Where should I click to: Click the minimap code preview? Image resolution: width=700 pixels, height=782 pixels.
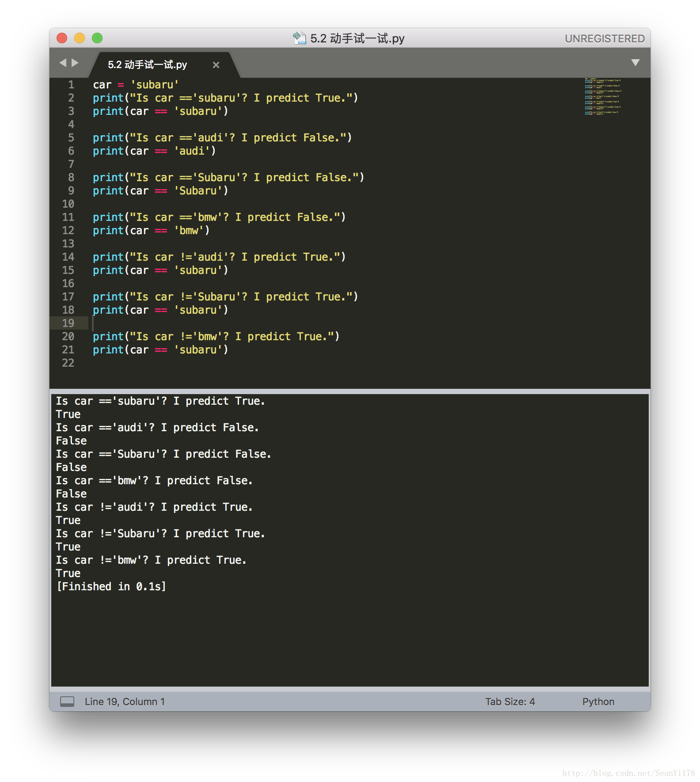click(603, 97)
